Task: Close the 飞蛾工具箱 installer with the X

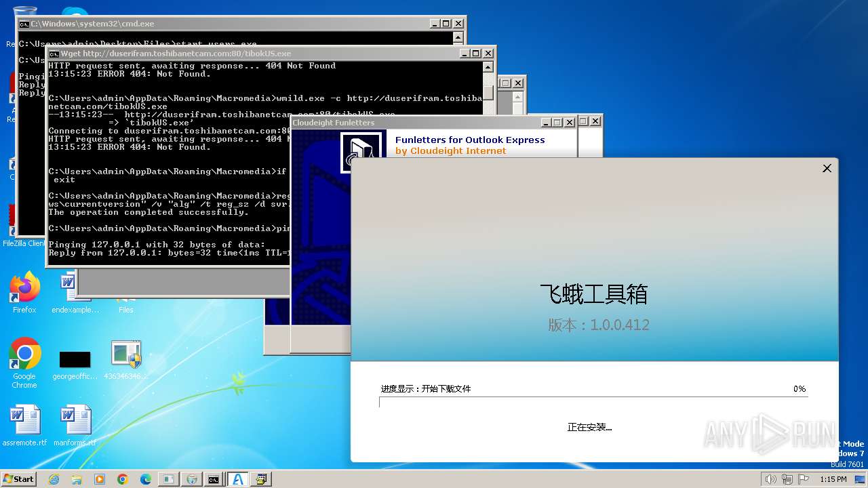Action: click(827, 168)
